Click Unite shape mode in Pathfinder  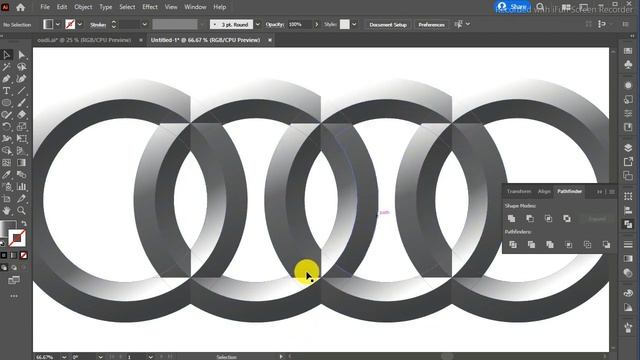coord(511,219)
